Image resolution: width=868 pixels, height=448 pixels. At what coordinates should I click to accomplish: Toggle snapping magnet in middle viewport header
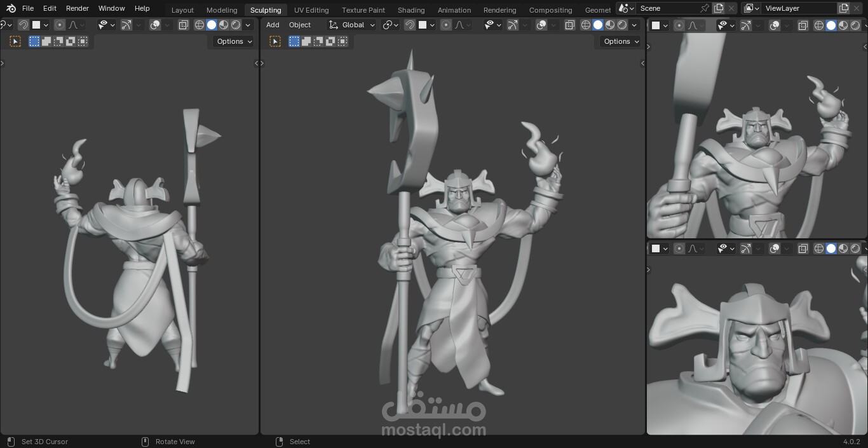(410, 25)
